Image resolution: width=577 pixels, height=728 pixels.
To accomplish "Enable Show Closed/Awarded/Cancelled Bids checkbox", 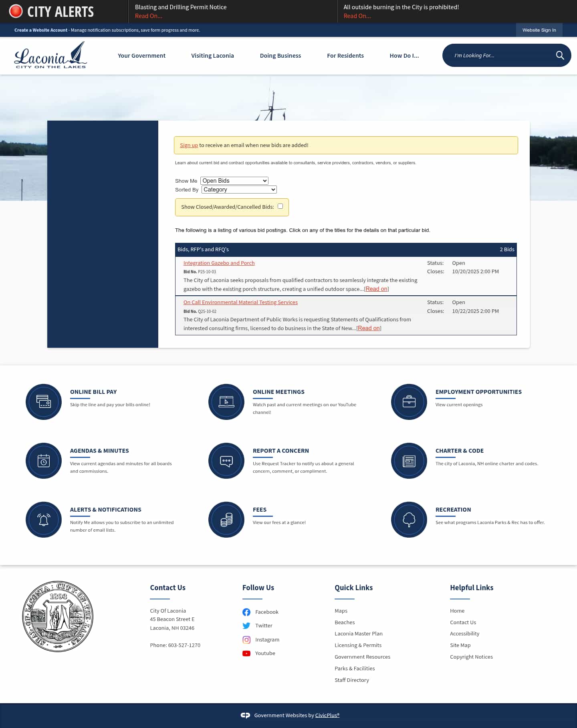I will [x=280, y=206].
